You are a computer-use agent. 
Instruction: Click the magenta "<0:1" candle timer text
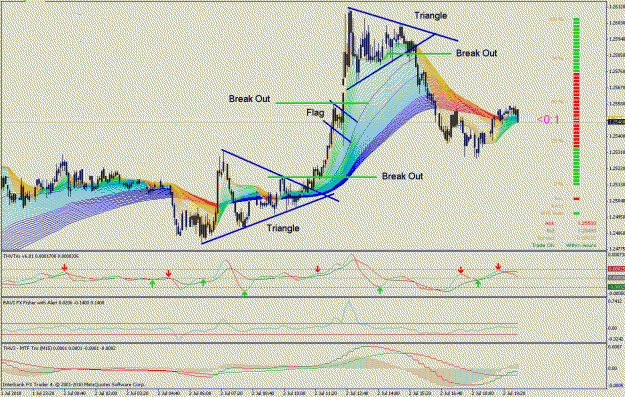(548, 120)
